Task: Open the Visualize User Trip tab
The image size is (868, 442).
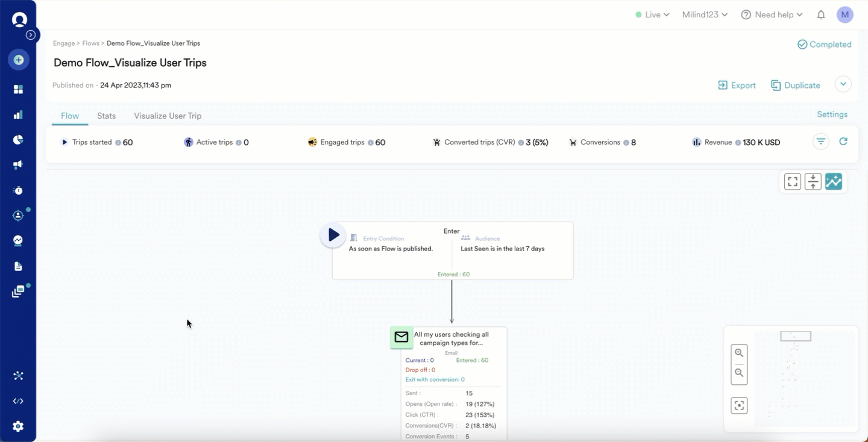Action: click(167, 116)
